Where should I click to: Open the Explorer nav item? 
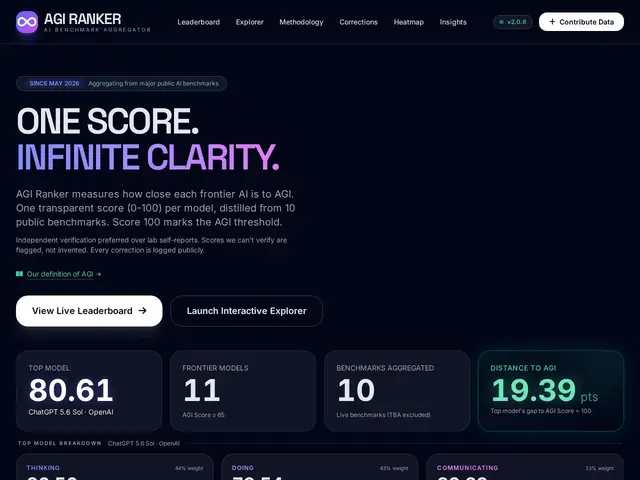pyautogui.click(x=249, y=22)
